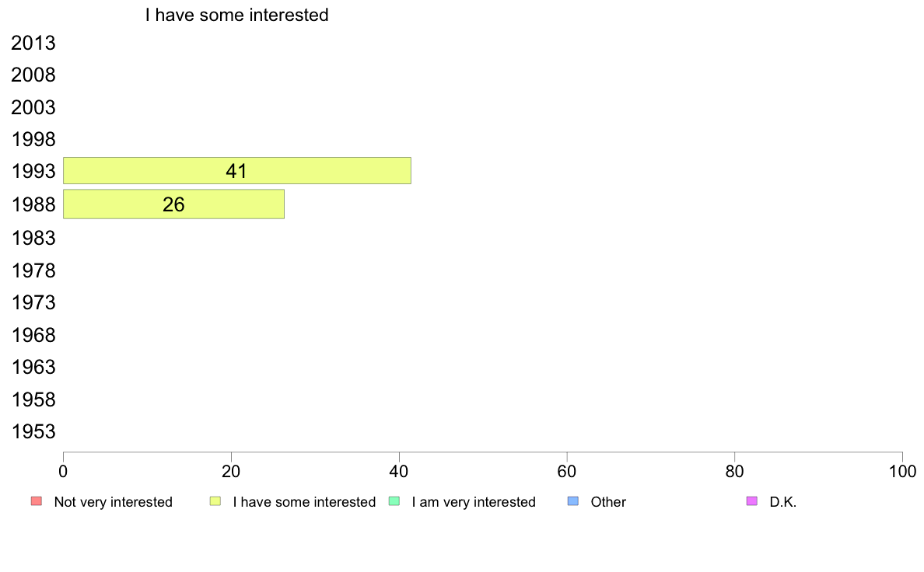This screenshot has width=924, height=572.
Task: Click the 20 tick on the x-axis
Action: coord(231,471)
